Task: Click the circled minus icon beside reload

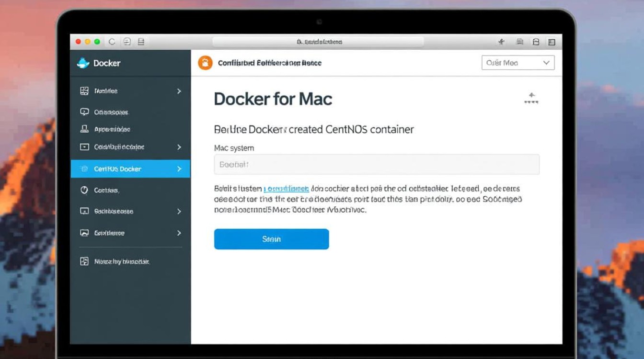Action: pos(127,42)
